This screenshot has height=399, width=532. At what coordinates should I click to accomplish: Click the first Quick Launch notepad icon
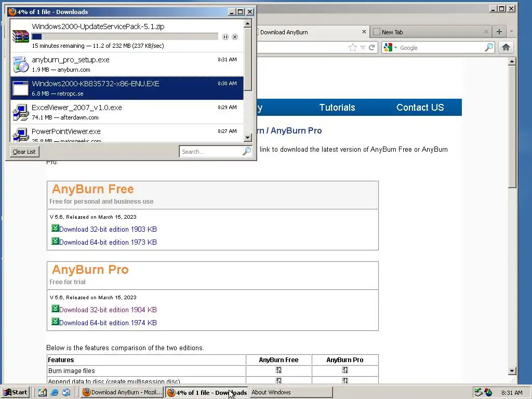coord(43,393)
